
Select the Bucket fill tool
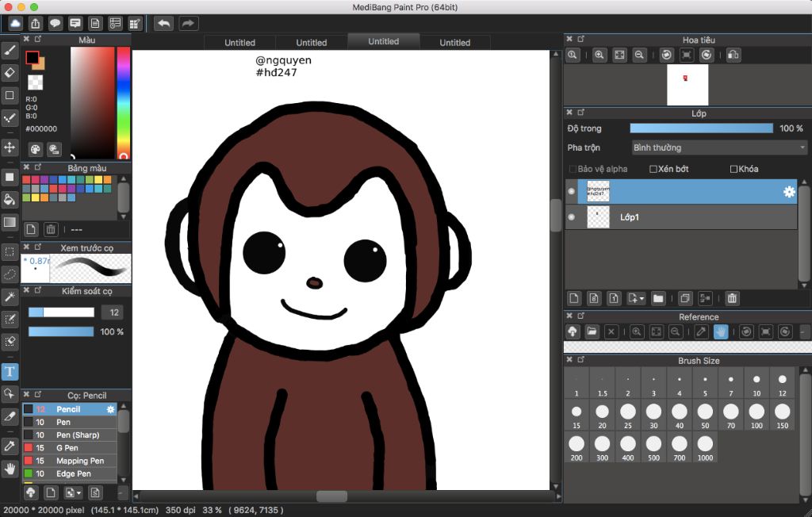coord(10,199)
